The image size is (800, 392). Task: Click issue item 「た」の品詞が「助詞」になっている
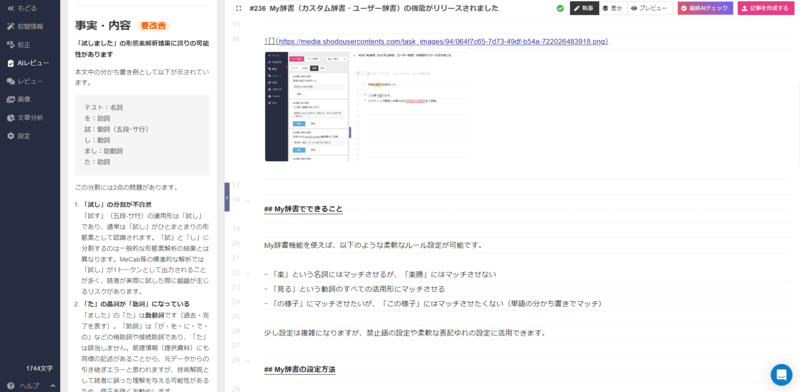[135, 304]
